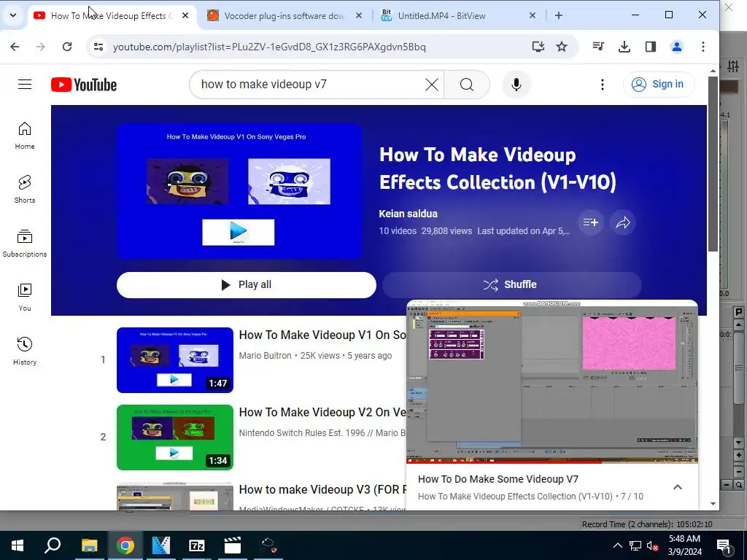Install app icon in address bar

[538, 47]
